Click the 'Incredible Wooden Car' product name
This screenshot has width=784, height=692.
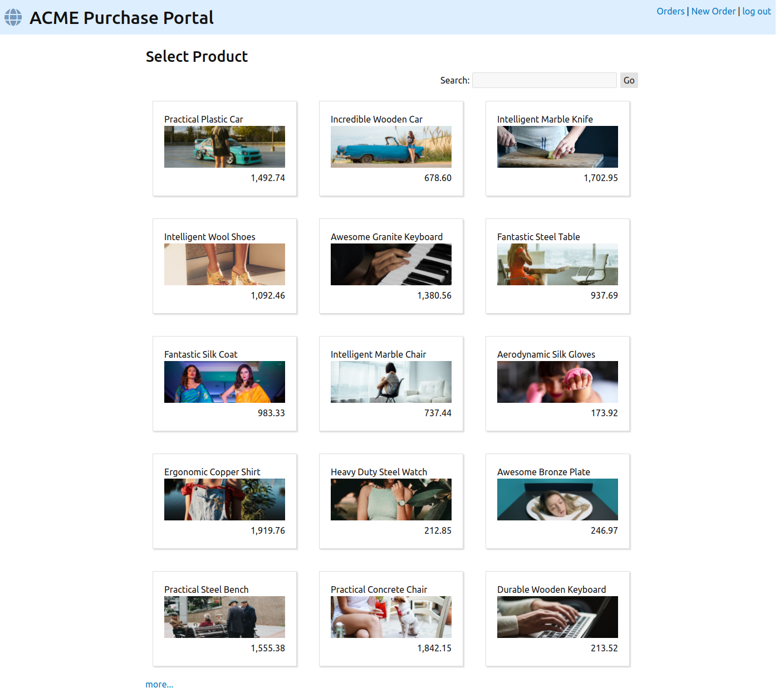[376, 119]
